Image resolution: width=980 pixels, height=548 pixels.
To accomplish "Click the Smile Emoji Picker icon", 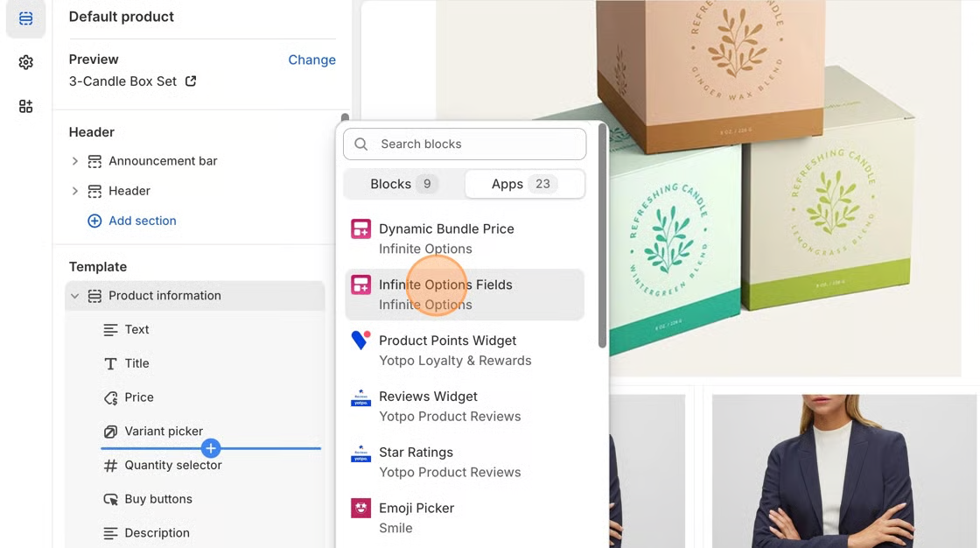I will (360, 509).
